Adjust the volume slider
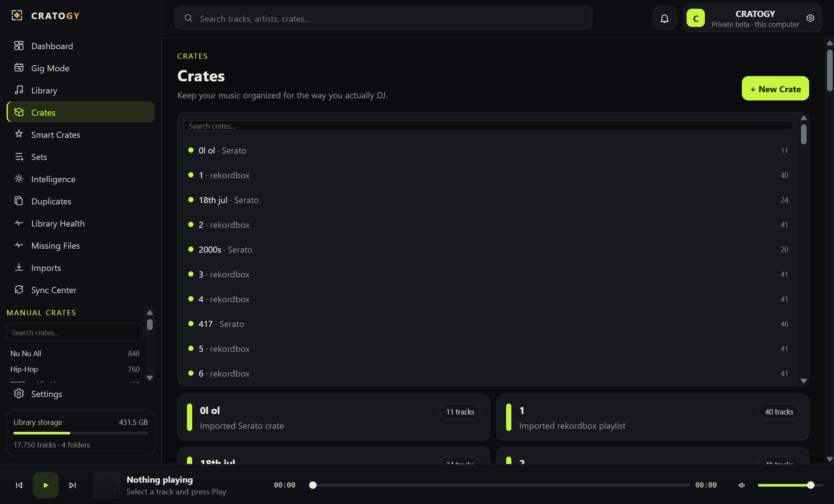Viewport: 834px width, 504px height. 790,485
